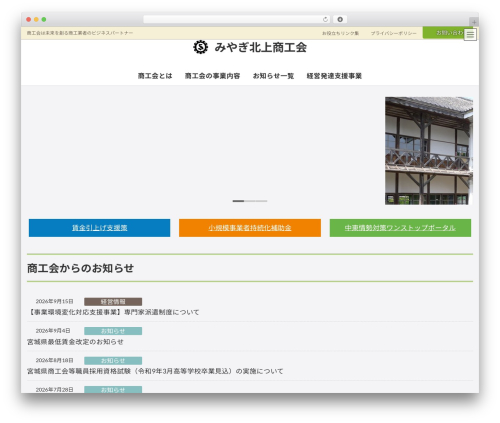
Task: Open the hamburger menu icon
Action: (470, 34)
